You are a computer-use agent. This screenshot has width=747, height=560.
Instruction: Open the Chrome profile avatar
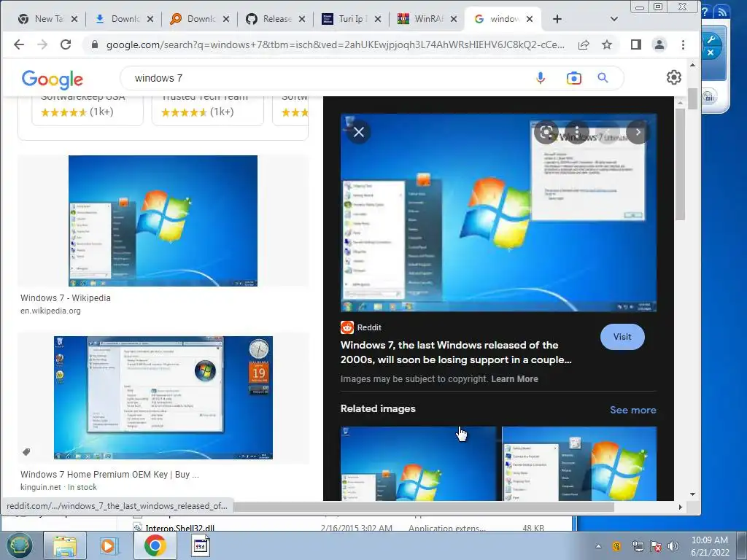(x=659, y=44)
